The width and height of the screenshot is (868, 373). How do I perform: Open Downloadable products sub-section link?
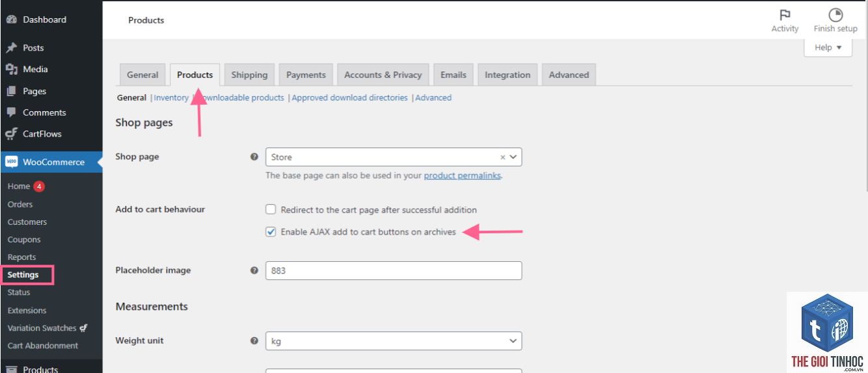coord(239,97)
